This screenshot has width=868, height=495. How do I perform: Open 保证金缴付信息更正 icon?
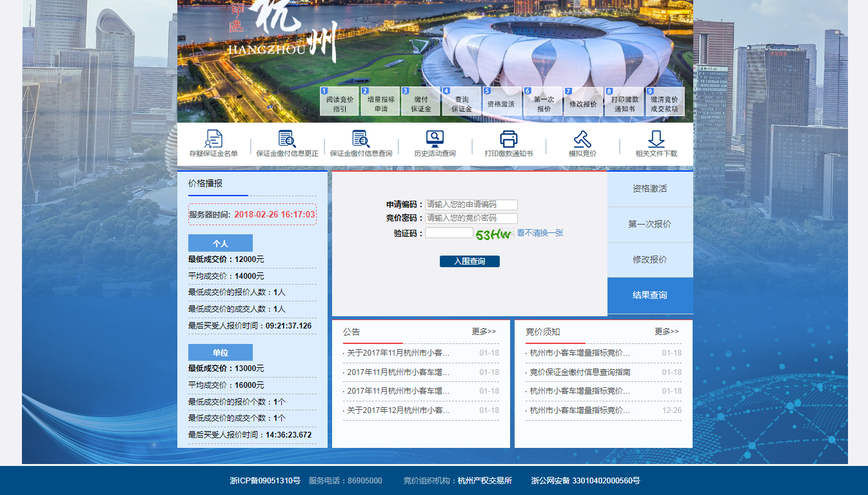(x=287, y=139)
